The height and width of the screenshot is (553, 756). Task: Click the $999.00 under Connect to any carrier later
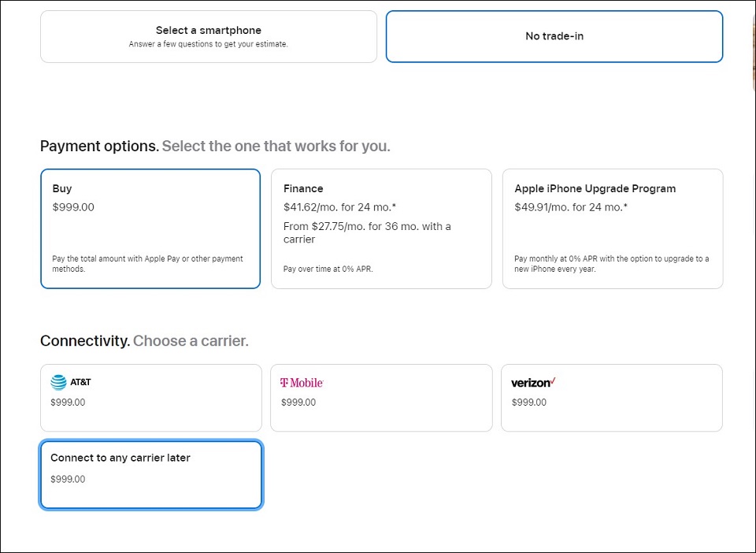tap(68, 479)
